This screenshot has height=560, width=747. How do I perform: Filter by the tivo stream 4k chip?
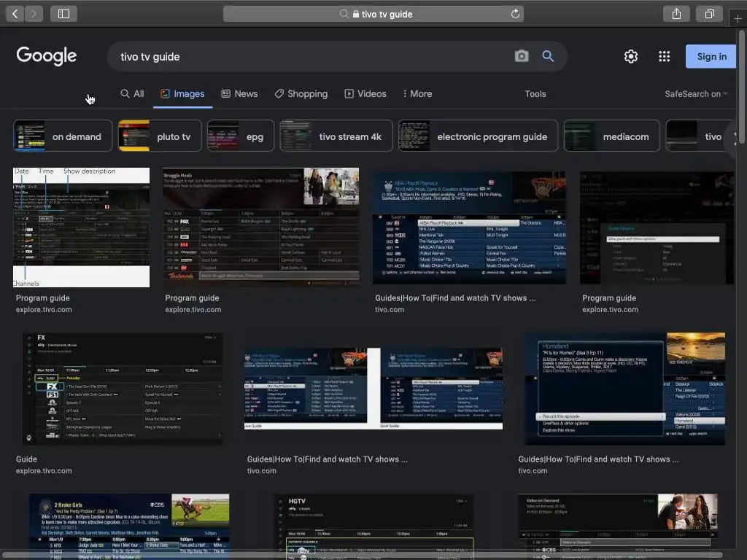click(x=336, y=136)
